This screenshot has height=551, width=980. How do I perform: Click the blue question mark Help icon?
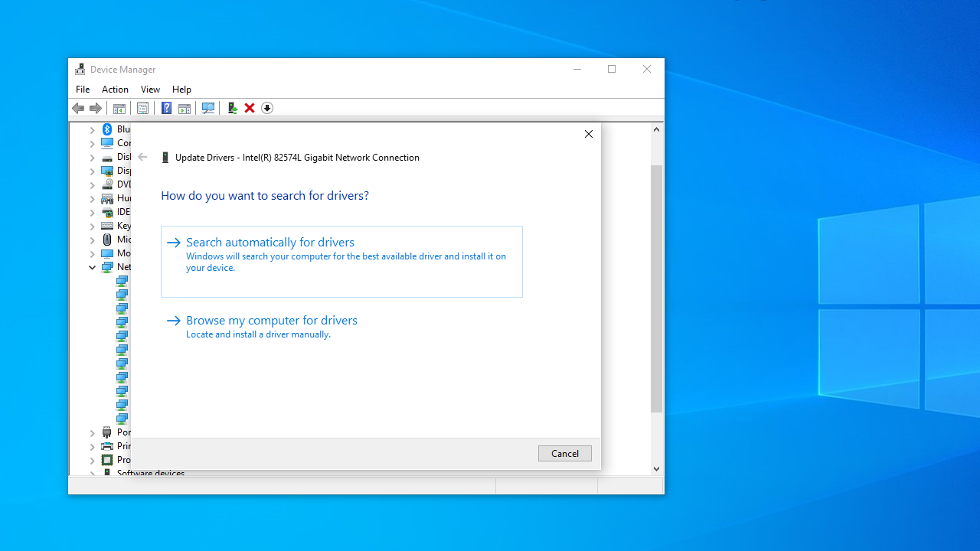(166, 108)
